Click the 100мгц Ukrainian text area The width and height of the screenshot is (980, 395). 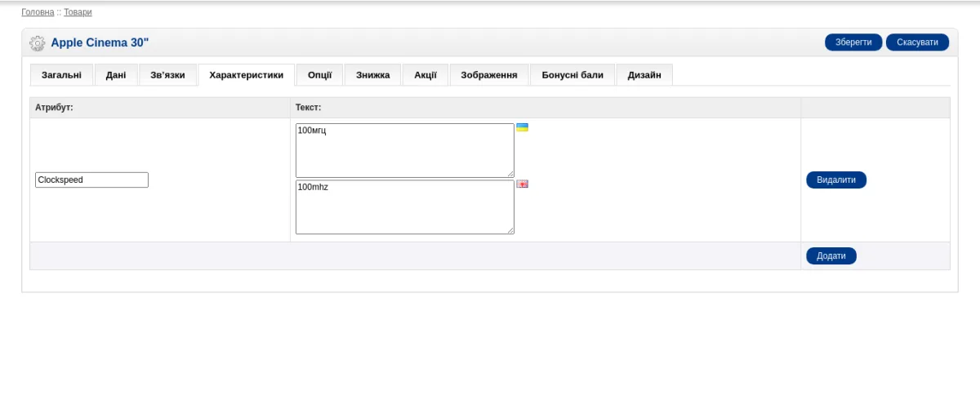pyautogui.click(x=405, y=150)
